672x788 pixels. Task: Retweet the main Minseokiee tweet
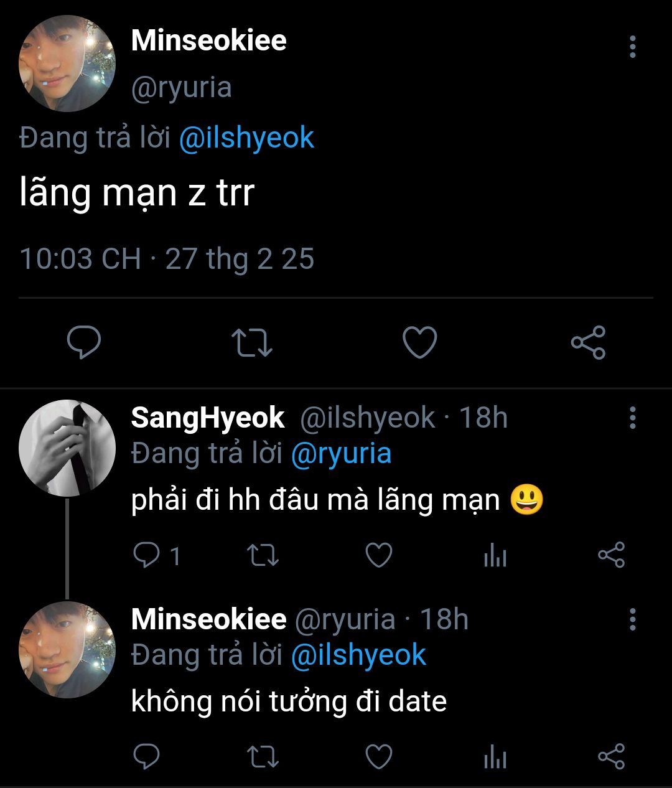(x=251, y=342)
